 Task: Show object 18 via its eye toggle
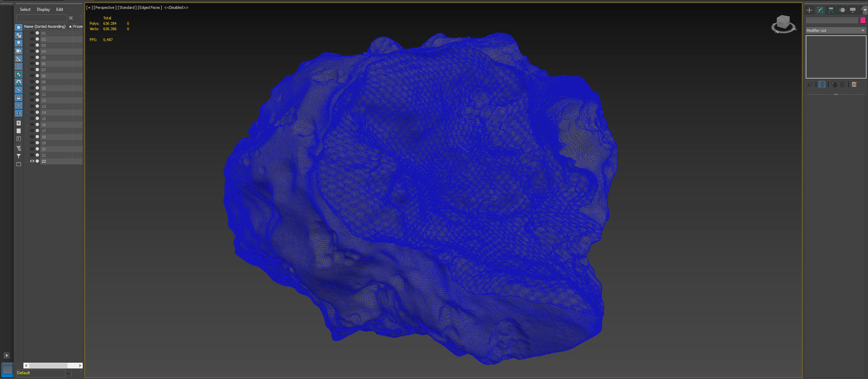coord(32,137)
